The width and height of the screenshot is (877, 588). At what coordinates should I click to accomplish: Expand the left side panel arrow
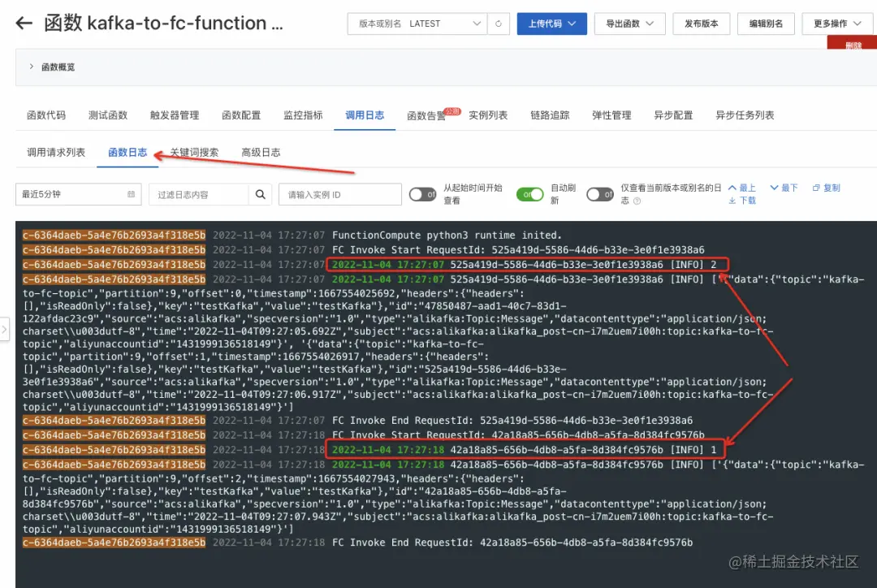(4, 330)
